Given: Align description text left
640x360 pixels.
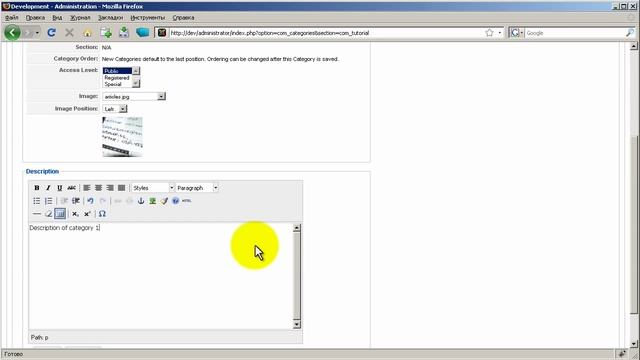Looking at the screenshot, I should [x=87, y=188].
